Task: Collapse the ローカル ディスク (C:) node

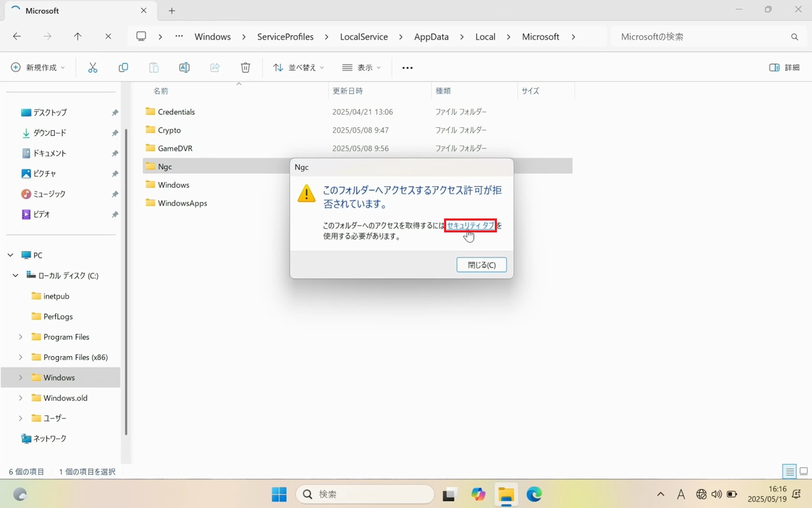Action: click(16, 276)
